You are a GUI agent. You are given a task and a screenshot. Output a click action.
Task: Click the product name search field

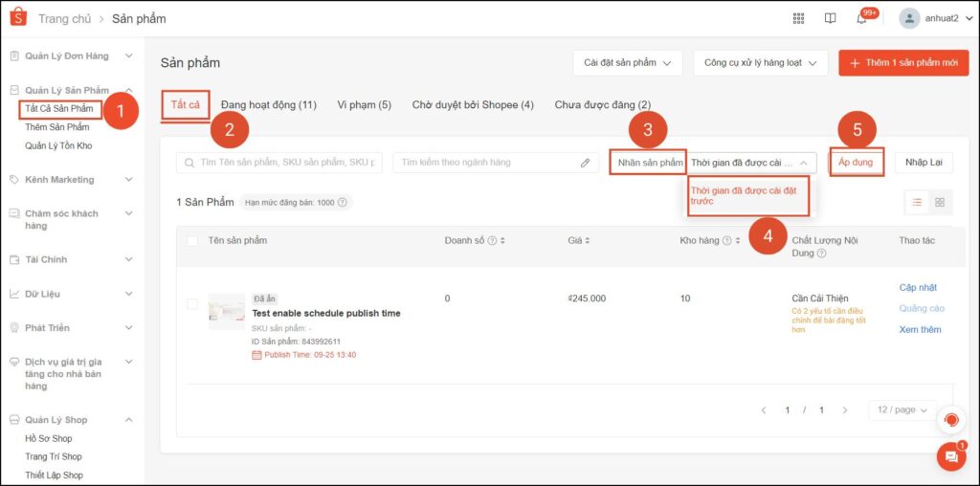click(279, 163)
